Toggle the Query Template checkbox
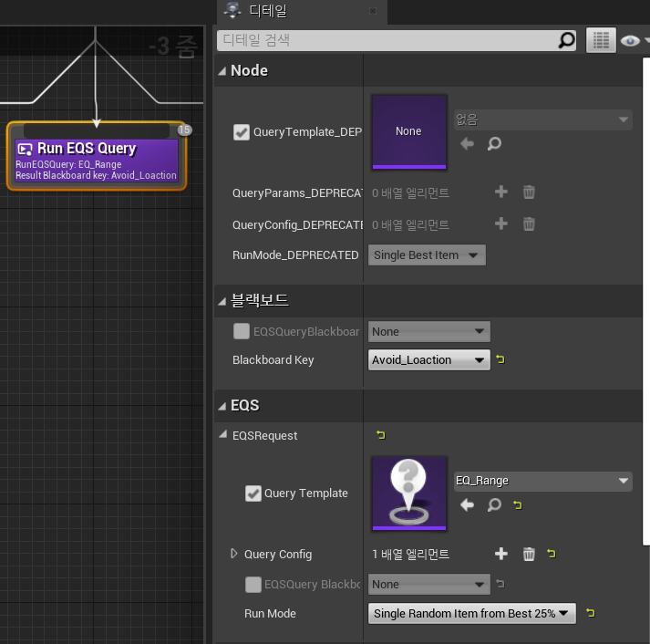This screenshot has height=644, width=650. [x=253, y=493]
